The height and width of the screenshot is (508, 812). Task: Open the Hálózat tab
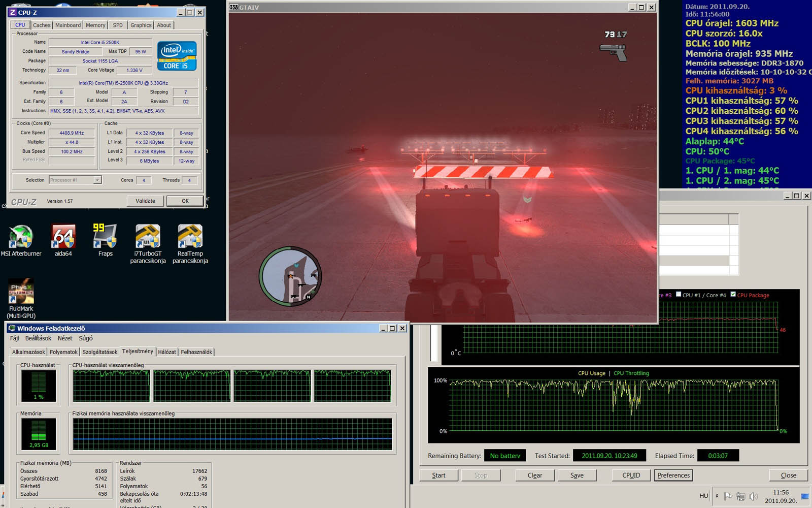click(x=167, y=352)
